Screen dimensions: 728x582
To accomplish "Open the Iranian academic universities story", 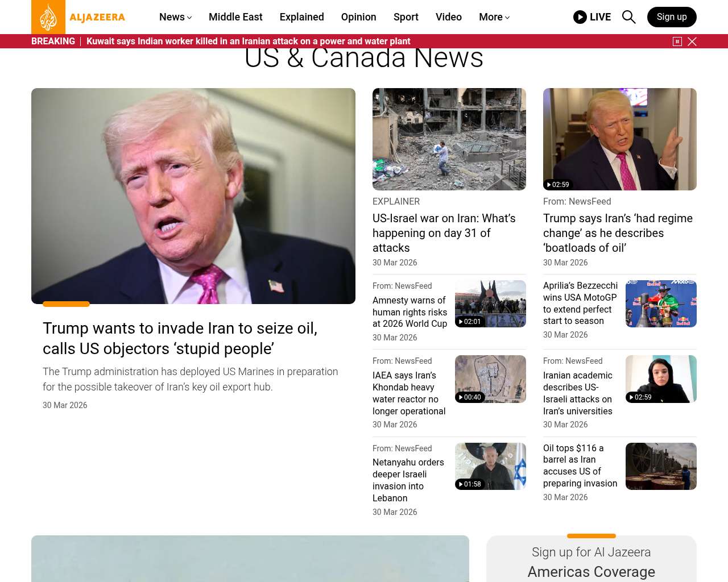I will (x=578, y=393).
